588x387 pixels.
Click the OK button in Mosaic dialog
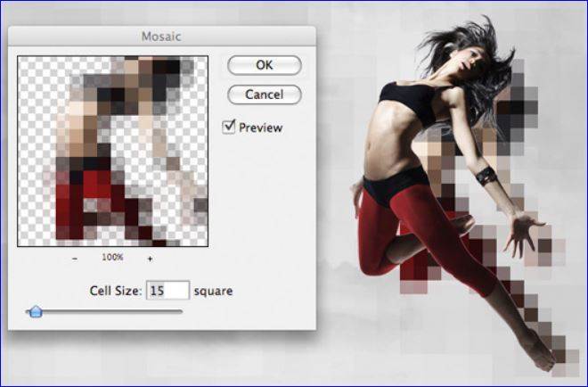pos(264,65)
